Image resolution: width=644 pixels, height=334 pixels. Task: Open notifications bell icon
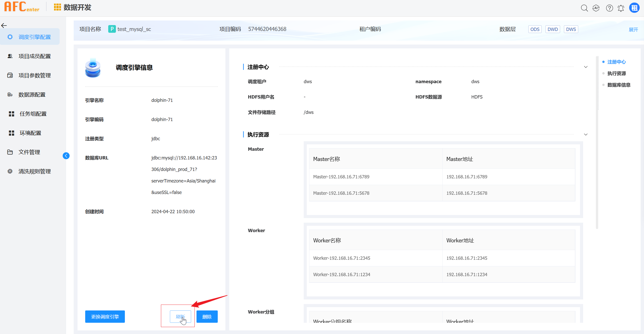[621, 8]
